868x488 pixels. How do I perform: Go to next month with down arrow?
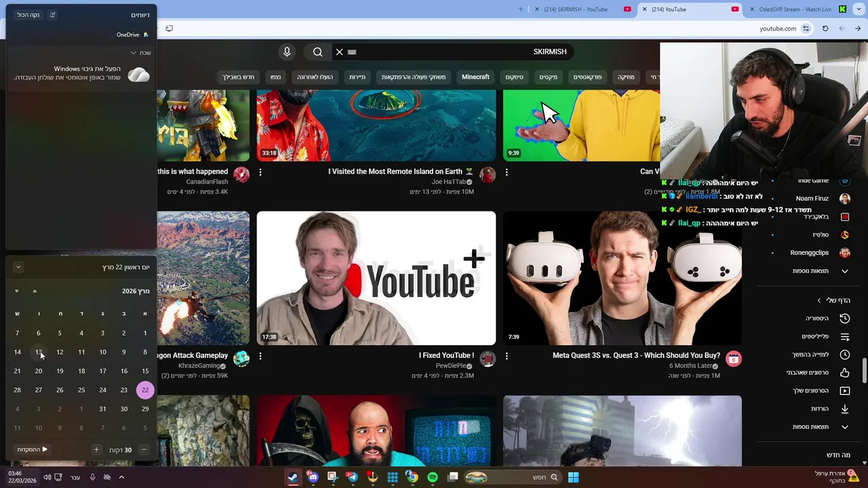(x=16, y=291)
